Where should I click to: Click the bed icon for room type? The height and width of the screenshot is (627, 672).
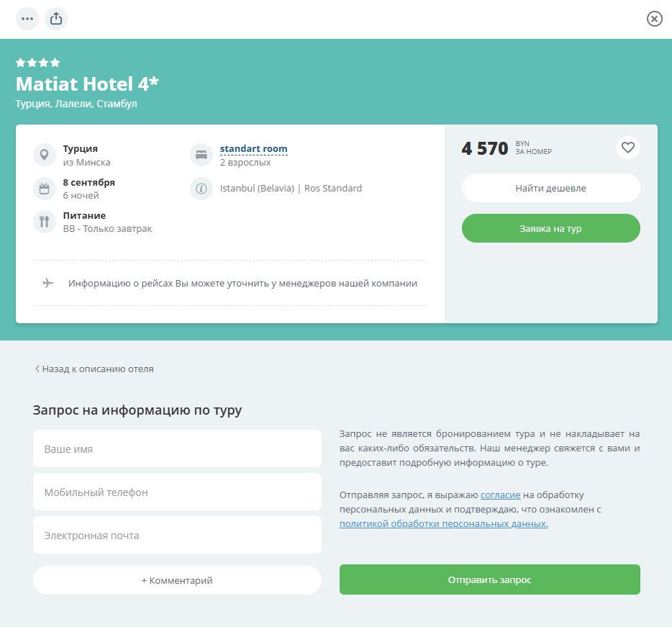point(201,155)
